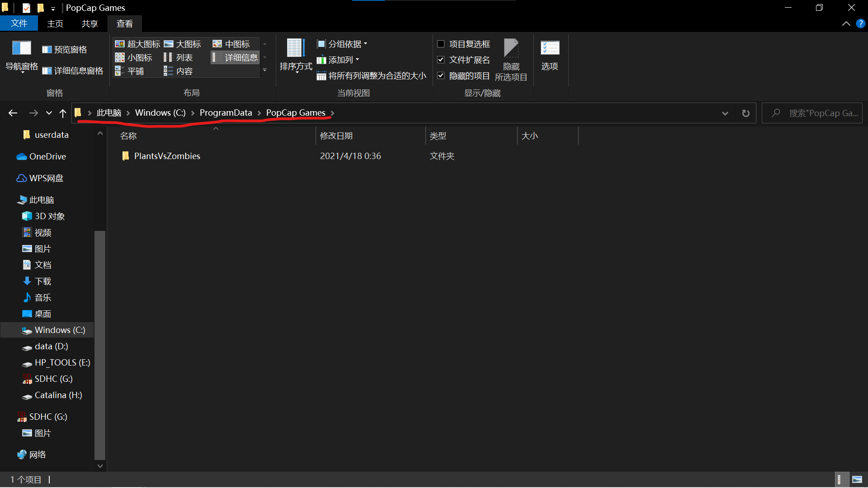Click the search PopCap Games box
The width and height of the screenshot is (868, 488).
(x=812, y=113)
